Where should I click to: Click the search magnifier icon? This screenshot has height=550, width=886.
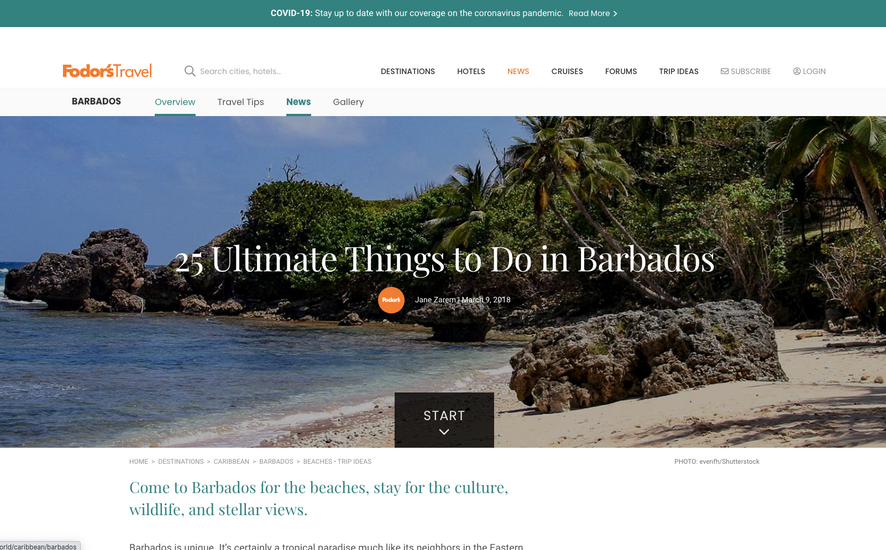pyautogui.click(x=190, y=71)
